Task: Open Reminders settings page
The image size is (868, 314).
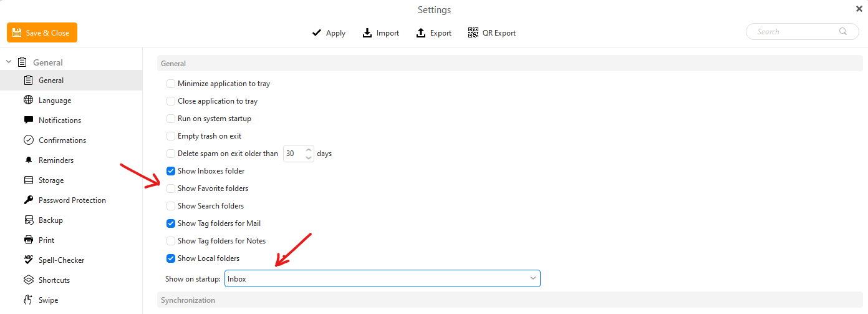Action: [71, 160]
